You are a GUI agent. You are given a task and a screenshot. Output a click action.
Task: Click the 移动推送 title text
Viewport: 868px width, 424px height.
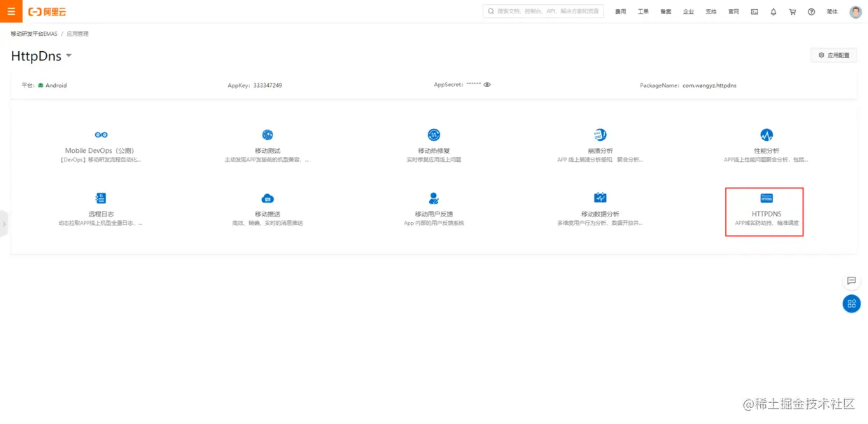tap(267, 214)
